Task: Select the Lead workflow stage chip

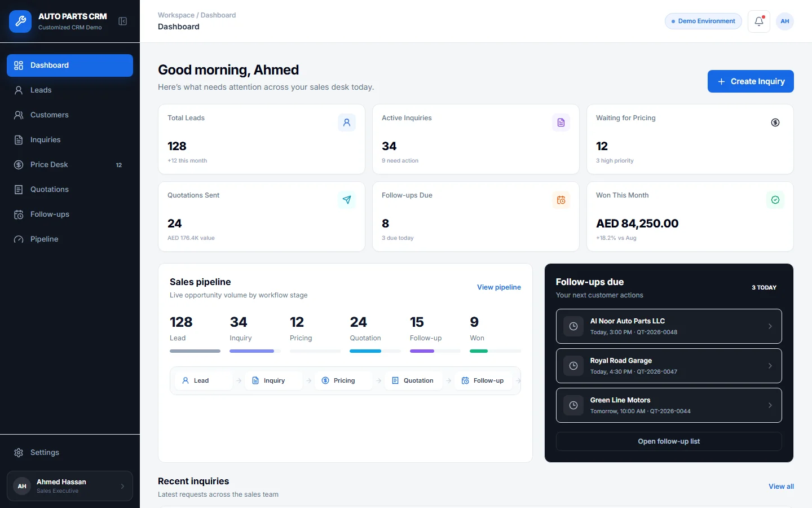Action: 203,381
